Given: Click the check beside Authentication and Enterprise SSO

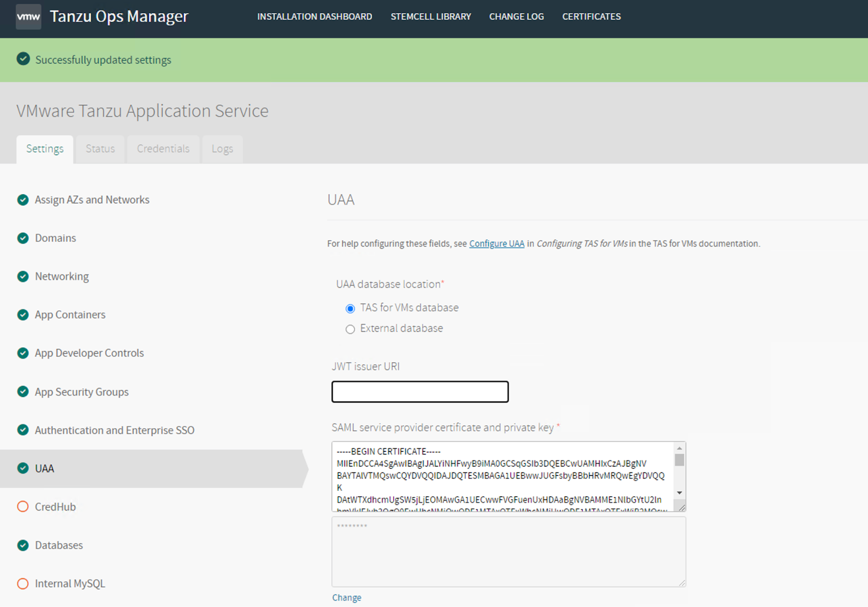Looking at the screenshot, I should 23,430.
